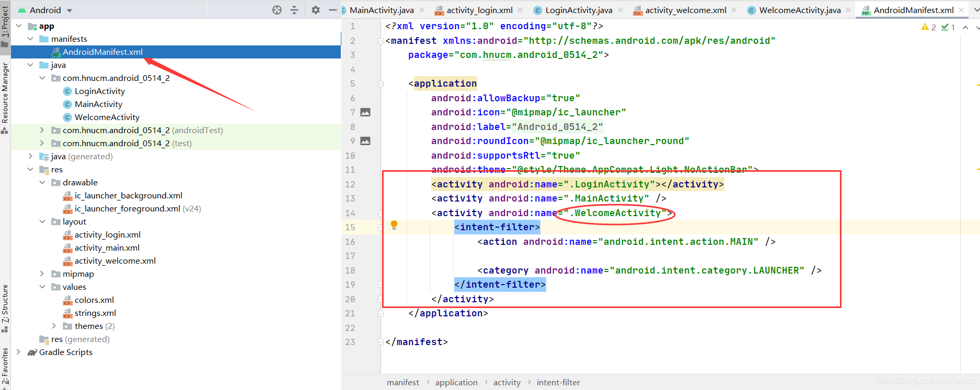Expand the (test) package
Viewport: 980px width, 390px height.
coord(42,143)
